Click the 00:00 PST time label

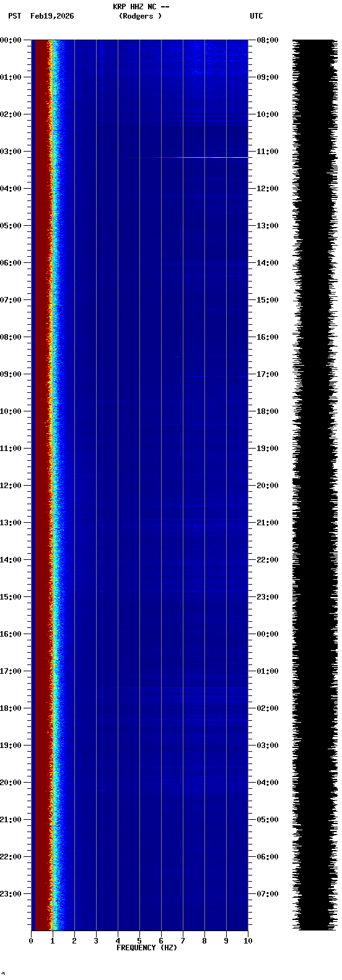pos(11,40)
